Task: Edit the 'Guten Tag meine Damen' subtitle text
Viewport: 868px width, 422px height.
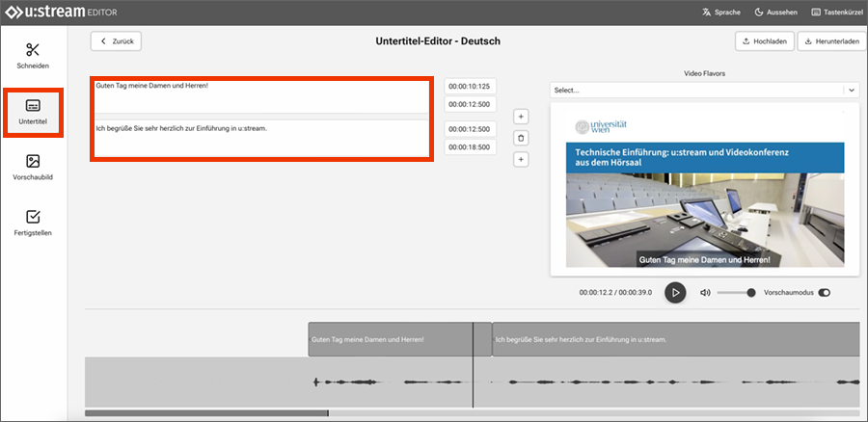Action: pyautogui.click(x=260, y=95)
